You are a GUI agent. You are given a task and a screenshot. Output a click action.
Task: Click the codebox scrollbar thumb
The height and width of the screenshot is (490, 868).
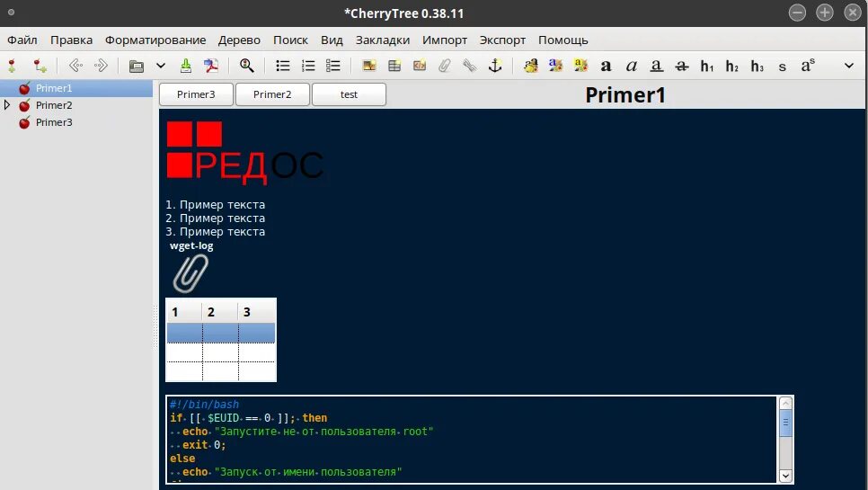785,423
